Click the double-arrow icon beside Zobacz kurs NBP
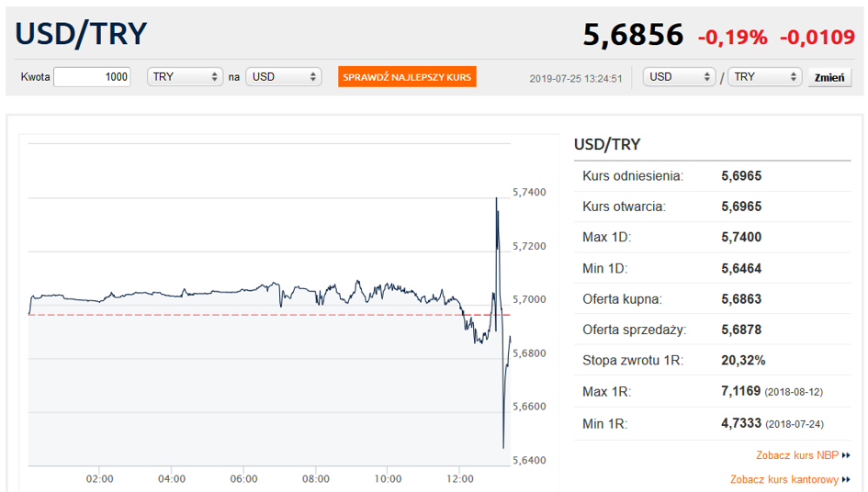 click(846, 455)
